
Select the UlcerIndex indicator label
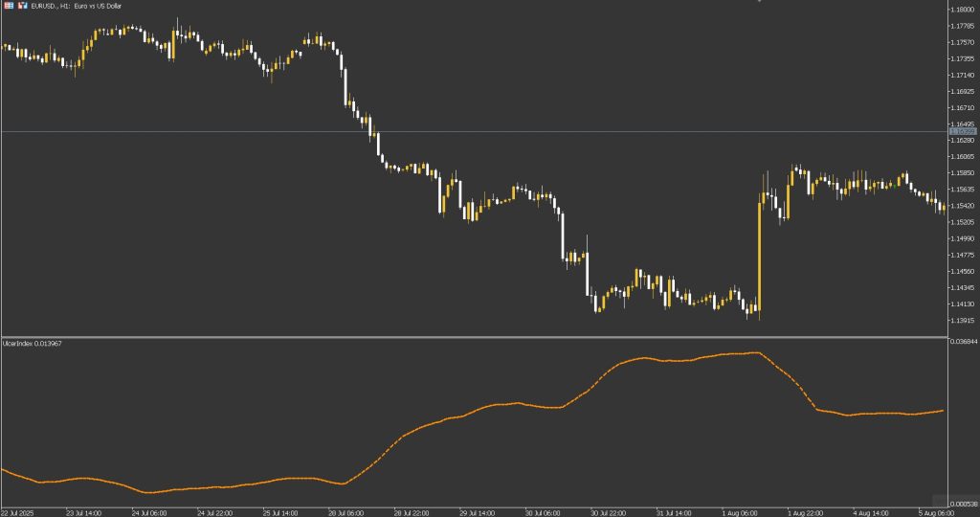pos(33,343)
